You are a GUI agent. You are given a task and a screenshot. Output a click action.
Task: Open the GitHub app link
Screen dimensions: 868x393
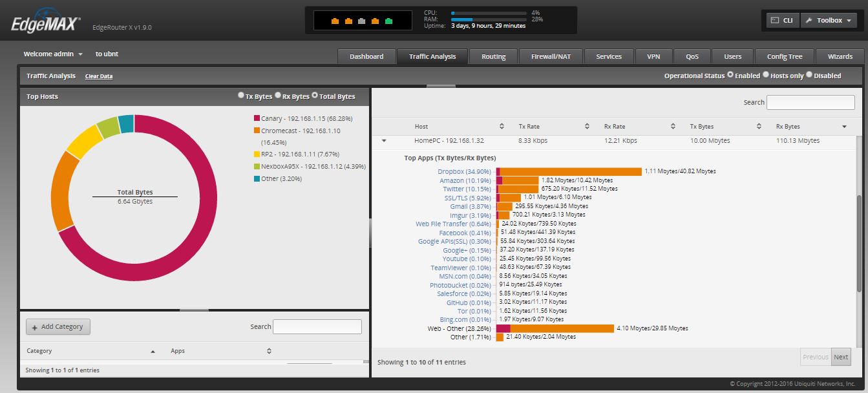tap(469, 302)
